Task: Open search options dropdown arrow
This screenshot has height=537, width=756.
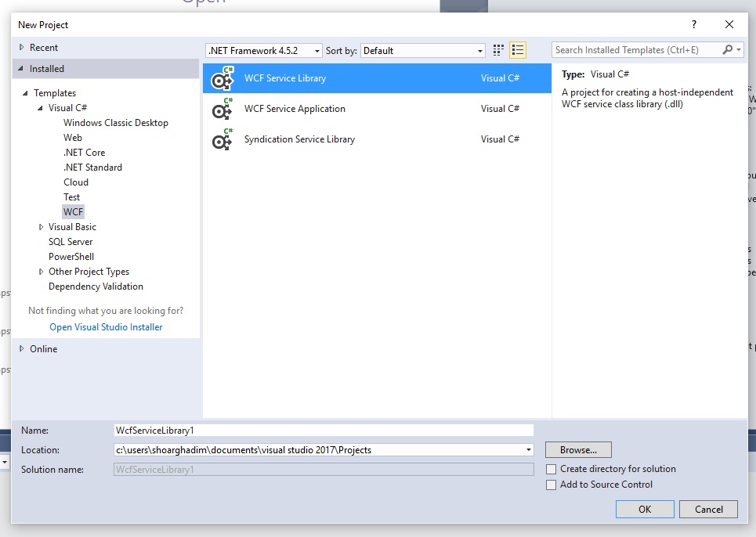Action: pos(739,49)
